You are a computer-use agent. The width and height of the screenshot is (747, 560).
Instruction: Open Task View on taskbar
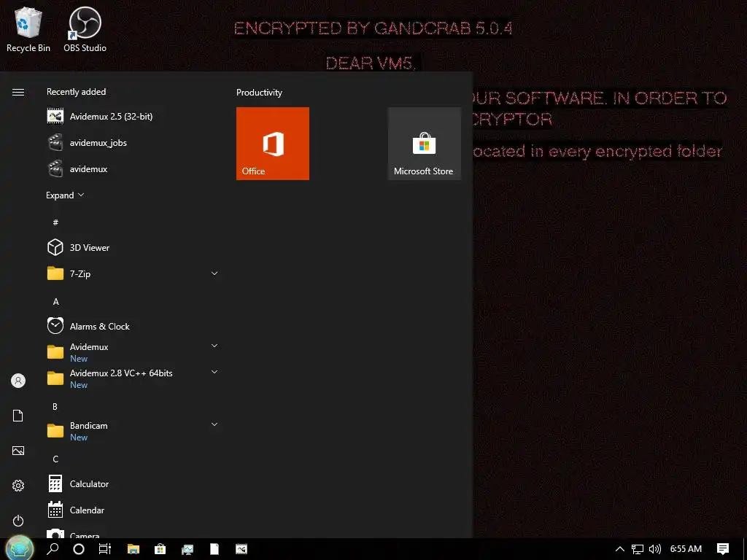pyautogui.click(x=105, y=549)
